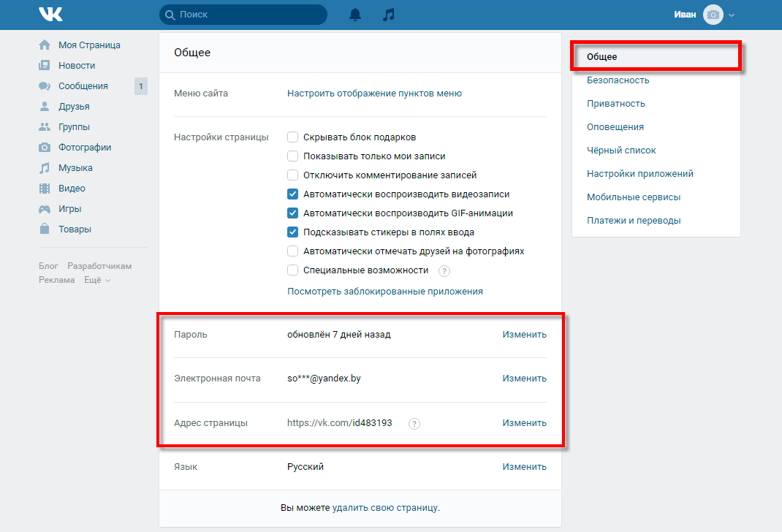This screenshot has height=532, width=782.
Task: Open notifications bell icon
Action: [355, 15]
